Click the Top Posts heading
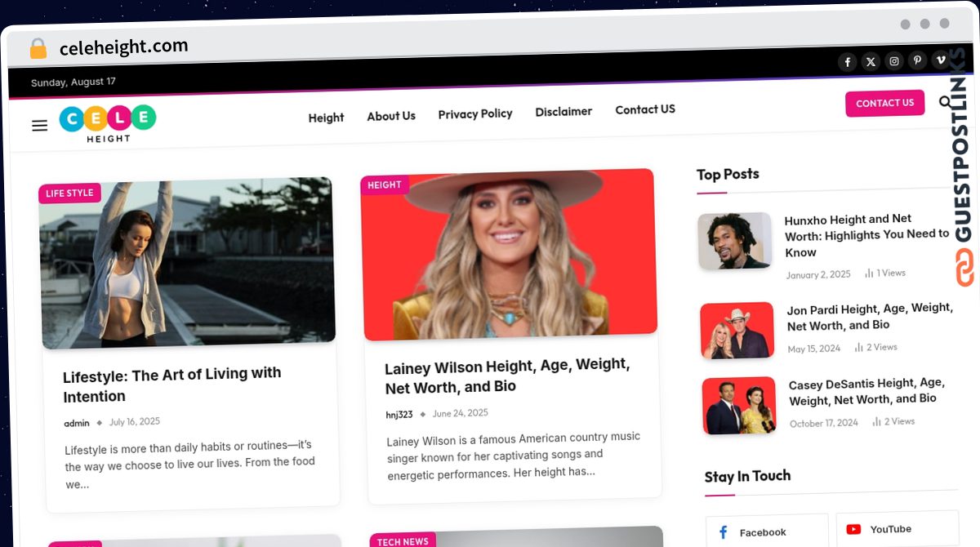 pos(728,174)
